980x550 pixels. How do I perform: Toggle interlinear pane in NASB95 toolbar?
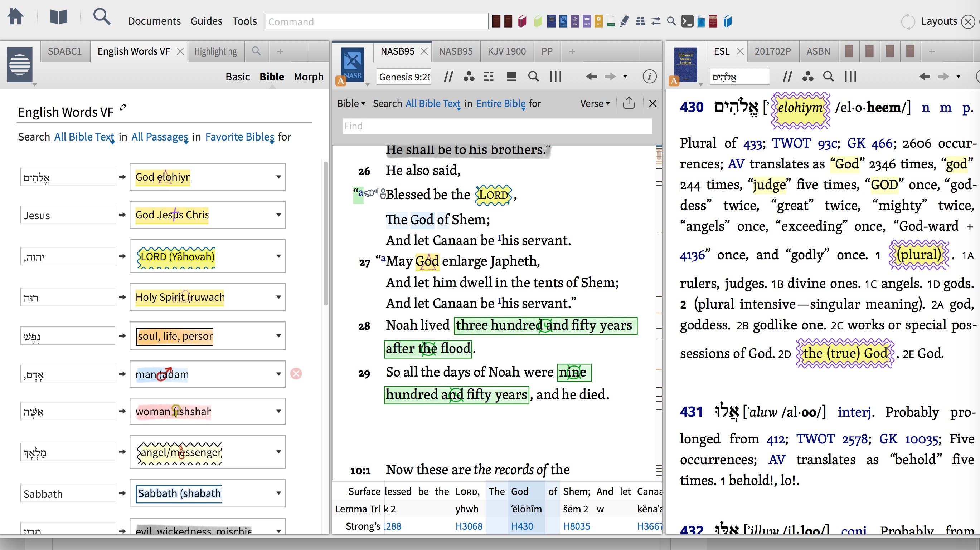point(511,77)
